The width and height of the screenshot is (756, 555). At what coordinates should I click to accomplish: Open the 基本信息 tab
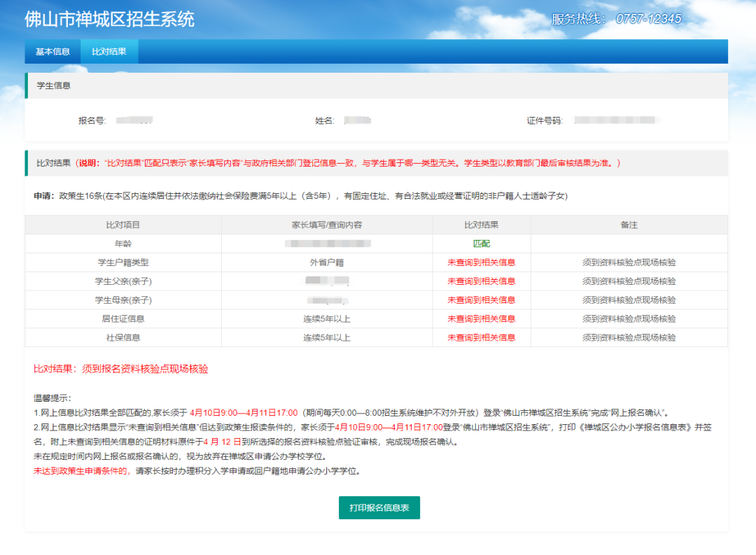click(x=52, y=52)
